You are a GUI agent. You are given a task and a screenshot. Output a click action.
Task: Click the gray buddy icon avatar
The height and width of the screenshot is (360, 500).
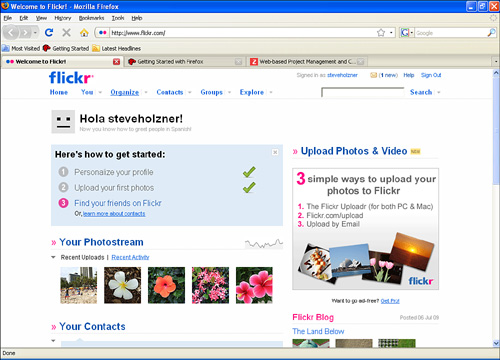[x=63, y=122]
